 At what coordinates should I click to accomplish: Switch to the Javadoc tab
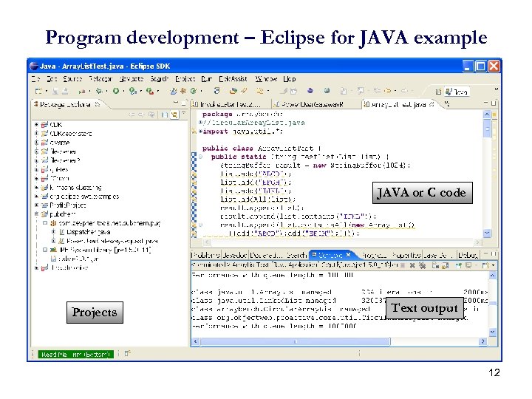pos(235,255)
